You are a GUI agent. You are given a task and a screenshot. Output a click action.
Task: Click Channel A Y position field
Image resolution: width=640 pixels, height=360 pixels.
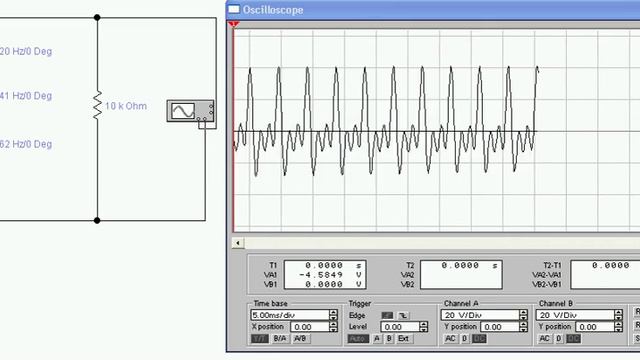[500, 327]
